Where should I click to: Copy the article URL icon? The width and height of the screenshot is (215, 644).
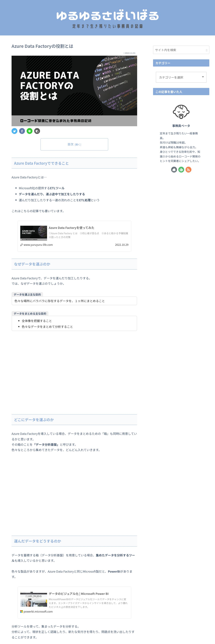37,131
